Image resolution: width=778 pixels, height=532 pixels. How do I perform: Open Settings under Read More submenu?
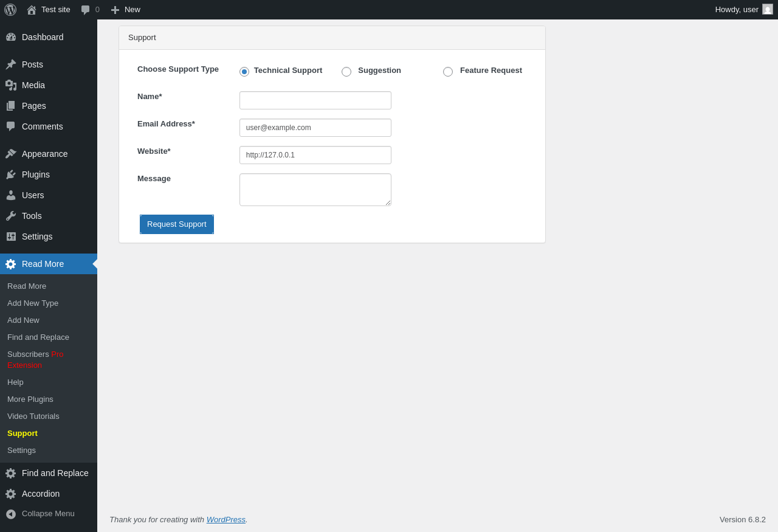pyautogui.click(x=49, y=451)
